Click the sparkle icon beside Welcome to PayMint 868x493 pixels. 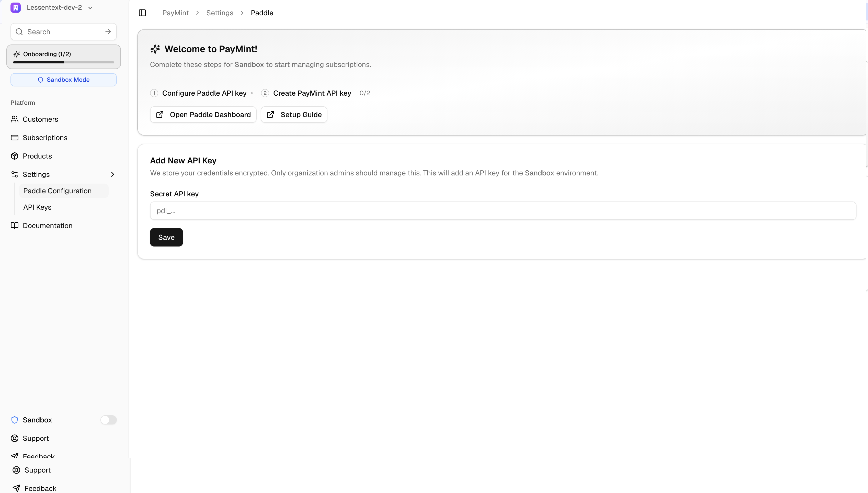(155, 49)
